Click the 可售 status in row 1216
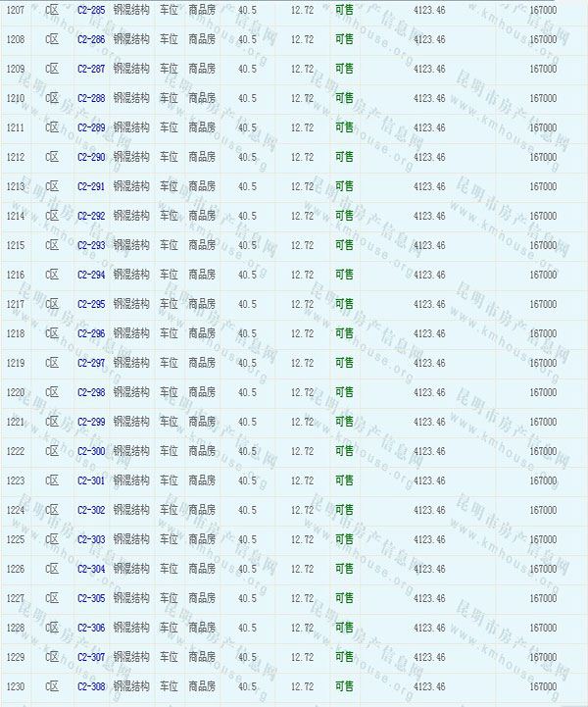 coord(344,275)
